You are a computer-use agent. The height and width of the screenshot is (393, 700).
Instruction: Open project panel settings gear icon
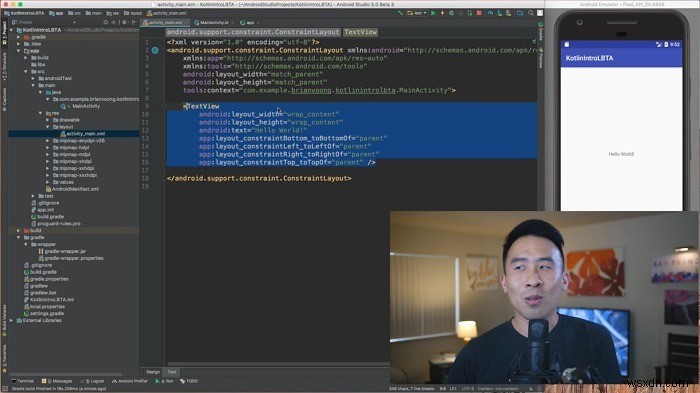click(x=125, y=22)
